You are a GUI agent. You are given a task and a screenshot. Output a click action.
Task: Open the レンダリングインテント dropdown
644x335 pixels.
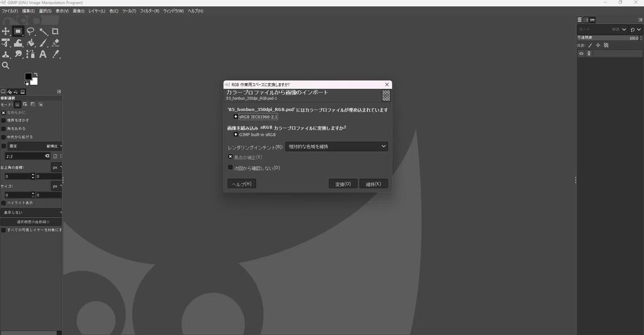pyautogui.click(x=336, y=146)
